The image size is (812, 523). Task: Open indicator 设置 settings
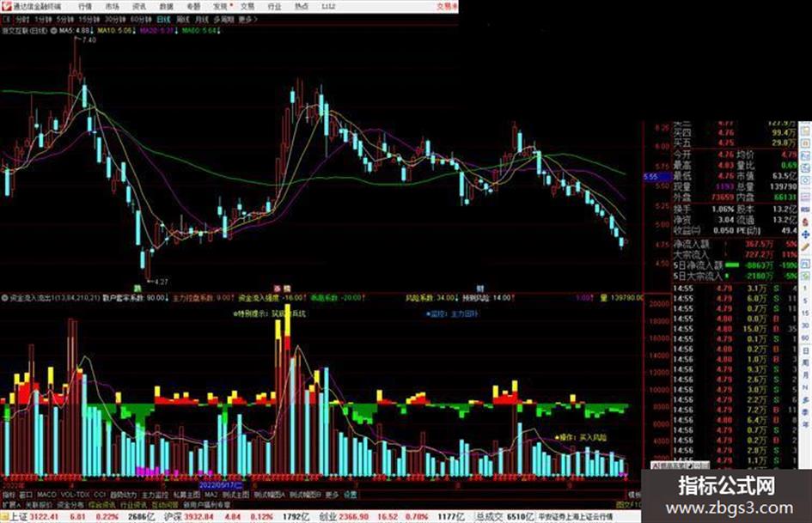click(351, 495)
